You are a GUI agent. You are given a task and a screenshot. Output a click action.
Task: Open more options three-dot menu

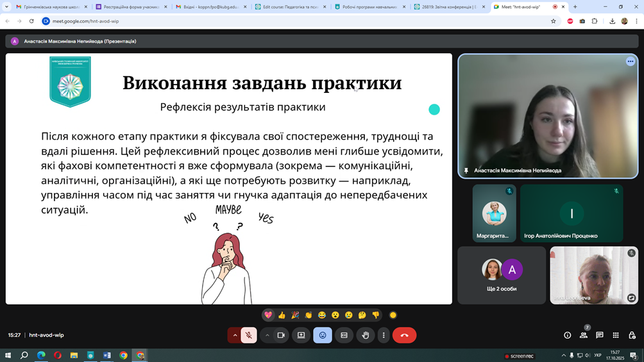384,335
